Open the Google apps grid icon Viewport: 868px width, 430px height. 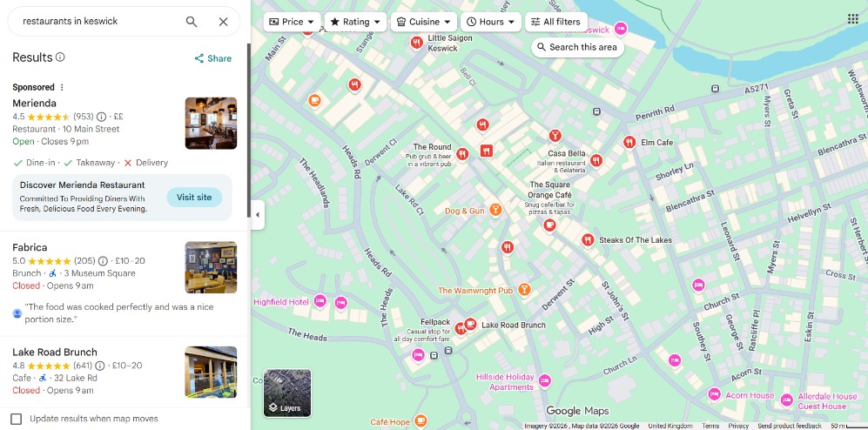coord(852,19)
